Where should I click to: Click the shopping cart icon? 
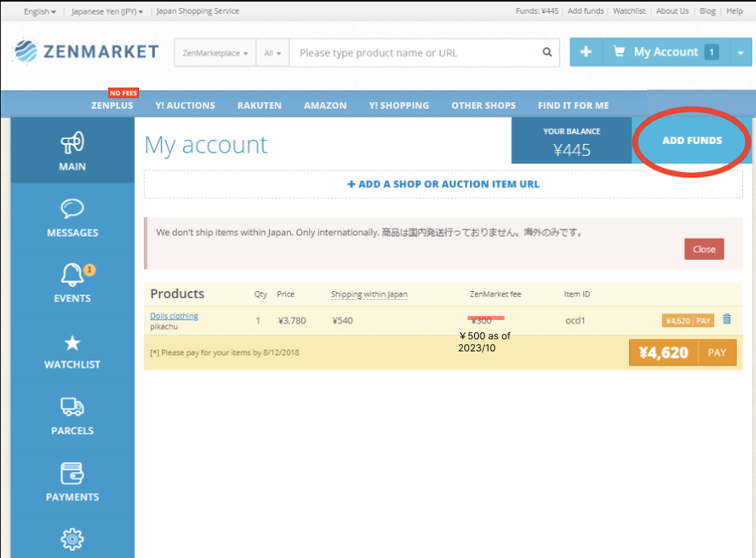[619, 51]
